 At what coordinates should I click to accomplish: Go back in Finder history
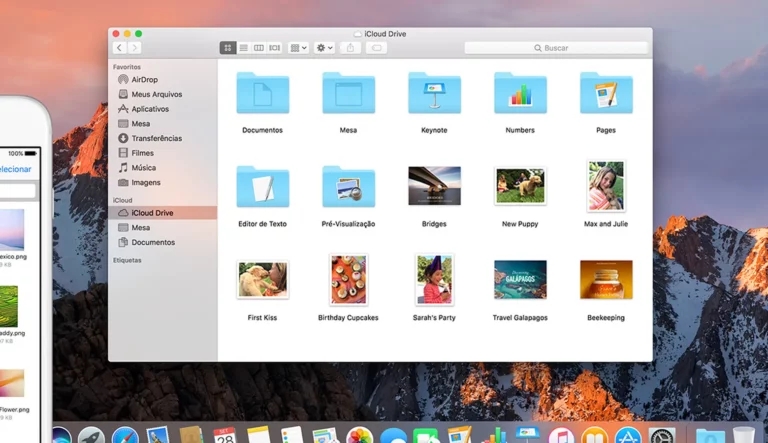coord(120,48)
